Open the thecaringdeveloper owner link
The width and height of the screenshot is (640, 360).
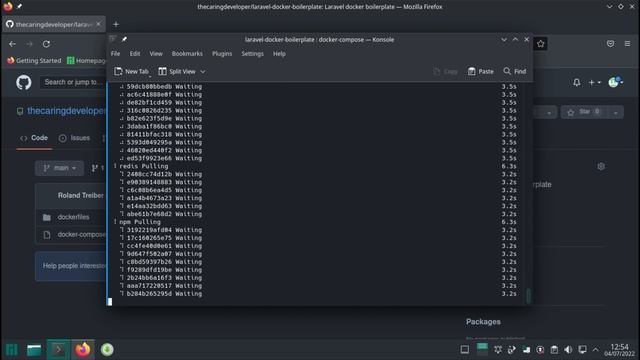coord(67,111)
